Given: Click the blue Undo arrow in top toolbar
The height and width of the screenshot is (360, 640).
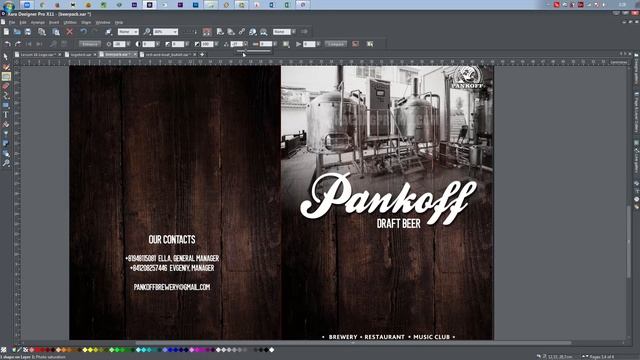Looking at the screenshot, I should 83,31.
